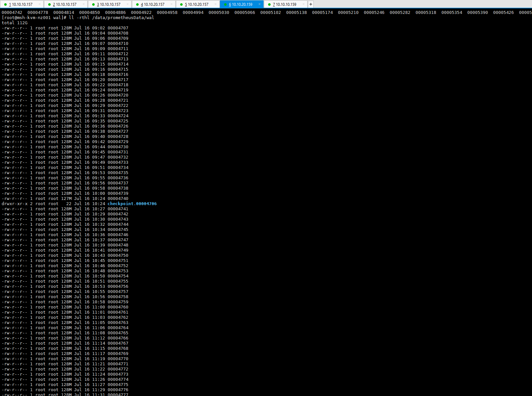Select tab 5 10.10.20.157
This screenshot has width=532, height=396.
point(198,5)
